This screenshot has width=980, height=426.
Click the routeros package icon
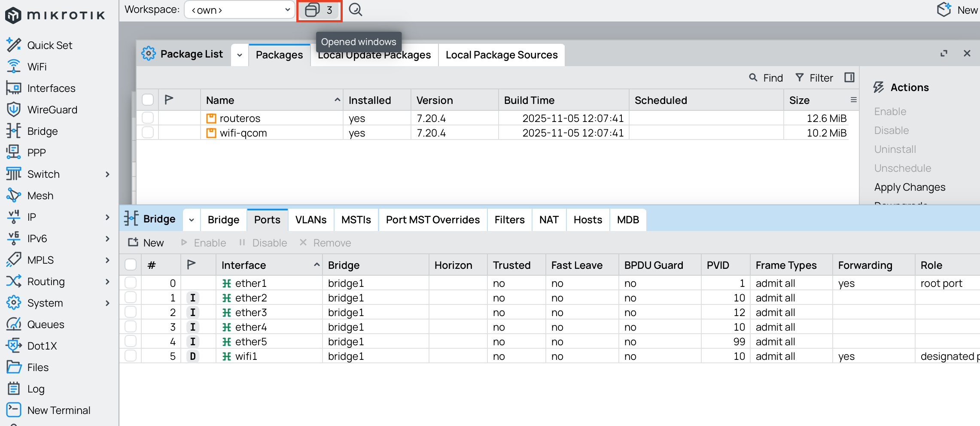[x=211, y=118]
